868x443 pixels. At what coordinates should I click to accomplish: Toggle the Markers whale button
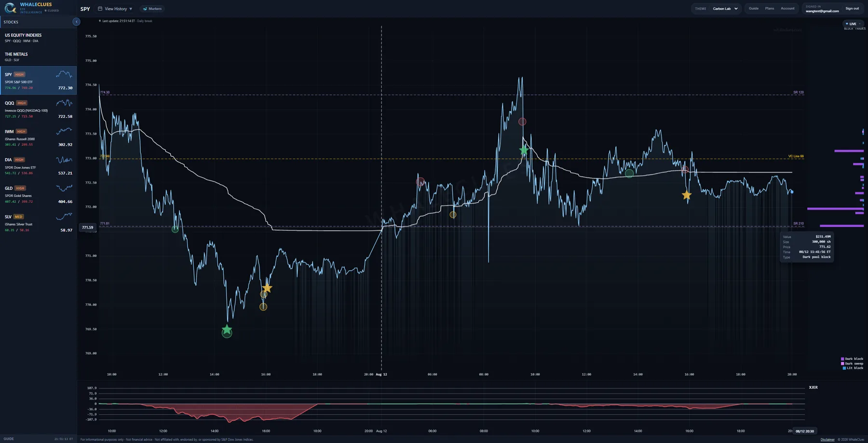tap(152, 9)
